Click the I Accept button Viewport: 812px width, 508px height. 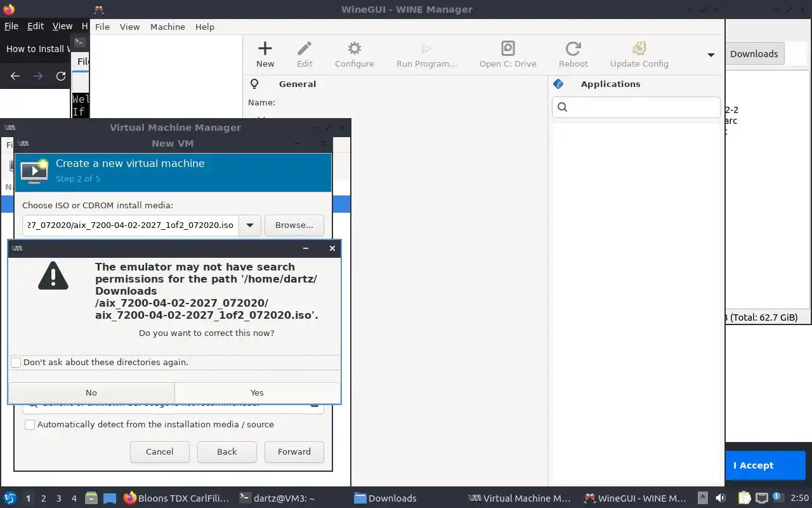(753, 465)
